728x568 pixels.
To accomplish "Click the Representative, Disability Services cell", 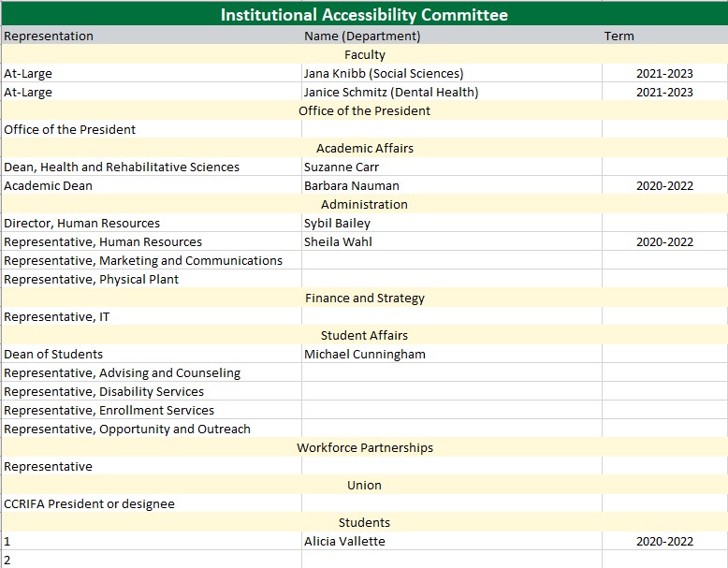I will [x=104, y=391].
